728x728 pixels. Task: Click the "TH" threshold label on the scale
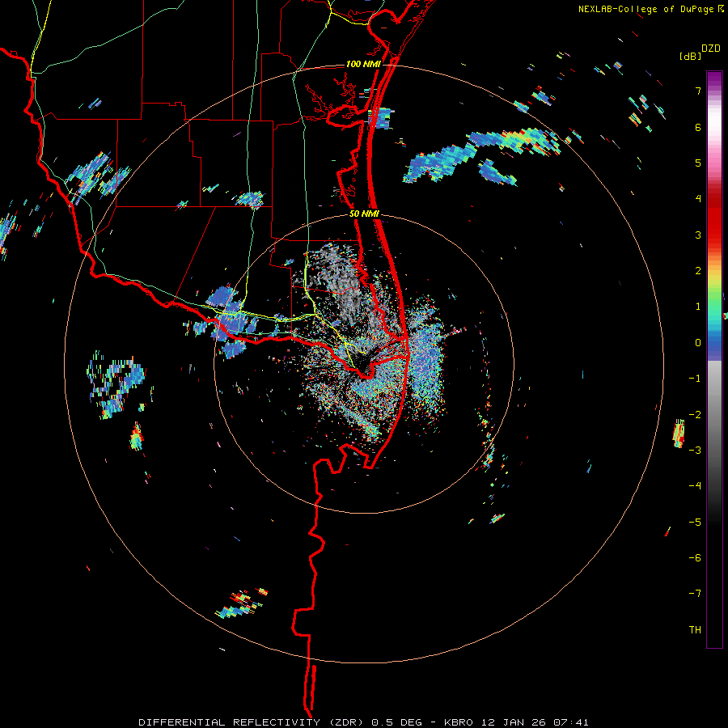(695, 629)
